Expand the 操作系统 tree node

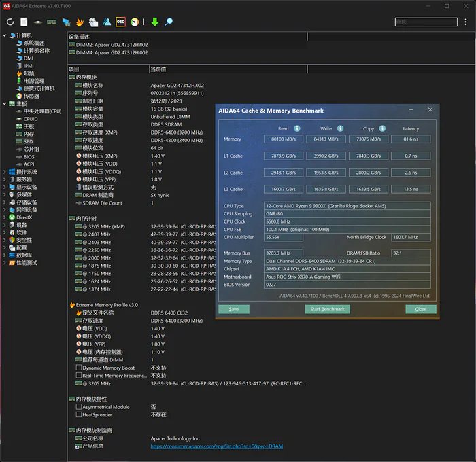pos(4,172)
